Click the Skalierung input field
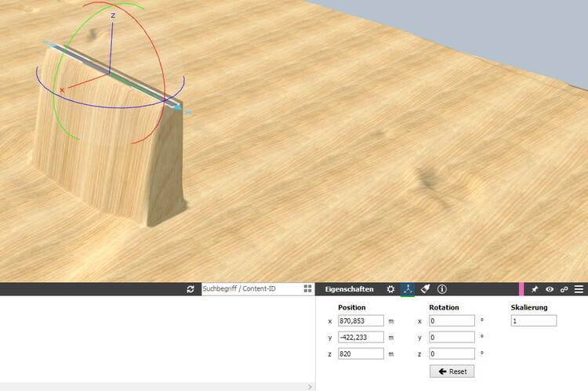Screen dimensions: 588x391 coord(533,320)
